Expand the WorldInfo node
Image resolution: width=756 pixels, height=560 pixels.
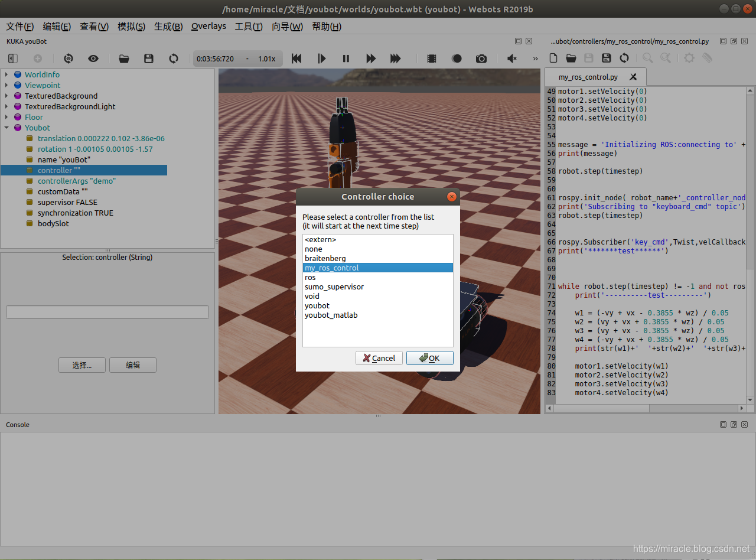[x=6, y=74]
